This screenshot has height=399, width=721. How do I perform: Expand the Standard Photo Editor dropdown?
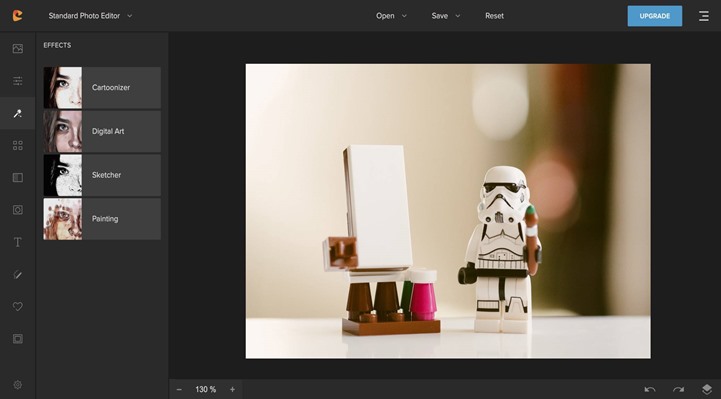(x=90, y=16)
